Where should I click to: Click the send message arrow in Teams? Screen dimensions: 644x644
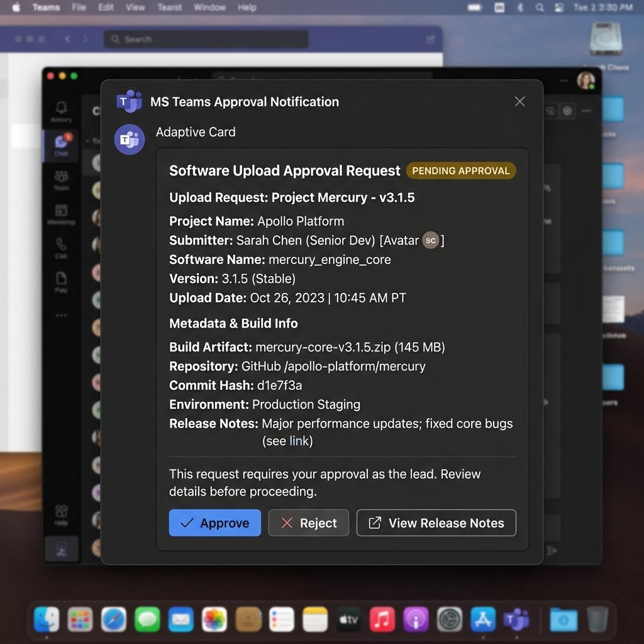pyautogui.click(x=552, y=550)
